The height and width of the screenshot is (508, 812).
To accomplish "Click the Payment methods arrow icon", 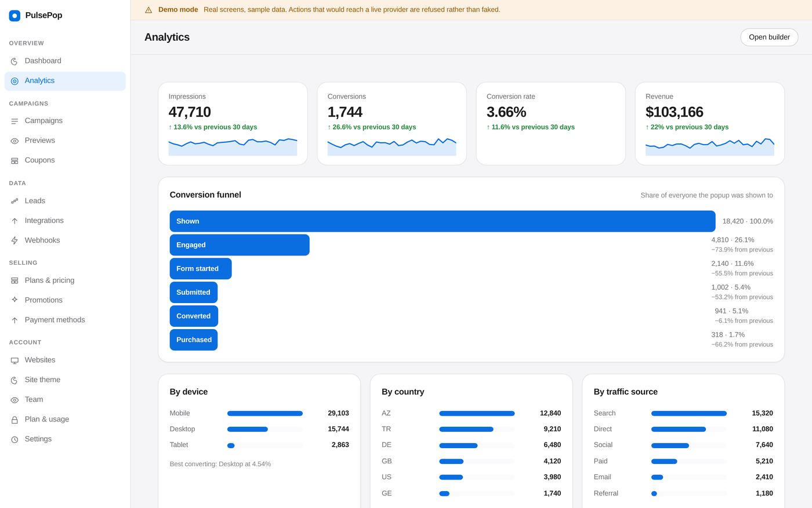I will point(14,320).
